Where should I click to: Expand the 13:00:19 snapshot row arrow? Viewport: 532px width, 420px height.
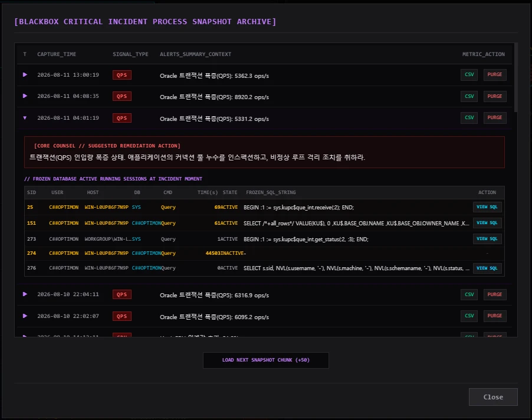25,75
